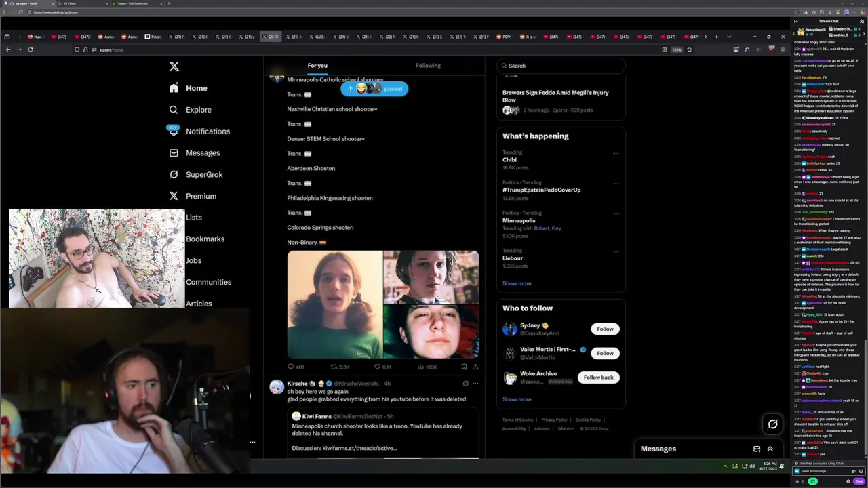Click the new posts pill
Viewport: 868px width, 488px height.
tap(374, 89)
